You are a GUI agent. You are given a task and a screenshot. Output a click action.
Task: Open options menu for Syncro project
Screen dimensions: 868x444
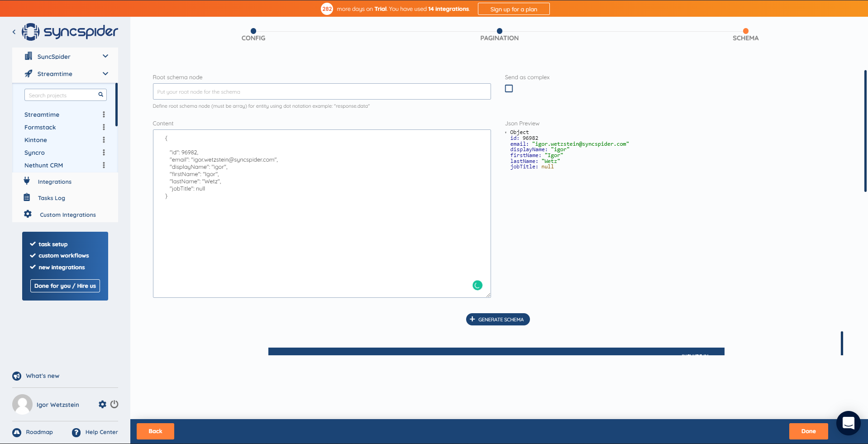(x=104, y=153)
